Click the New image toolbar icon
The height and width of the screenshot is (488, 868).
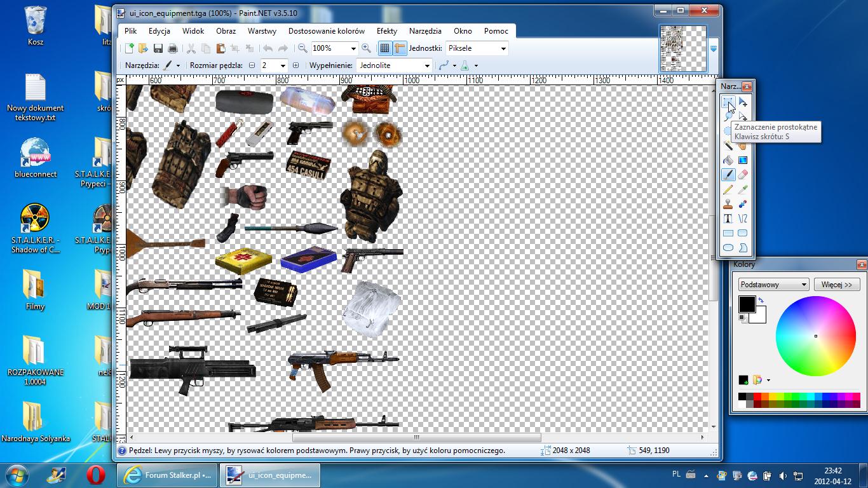(x=130, y=48)
